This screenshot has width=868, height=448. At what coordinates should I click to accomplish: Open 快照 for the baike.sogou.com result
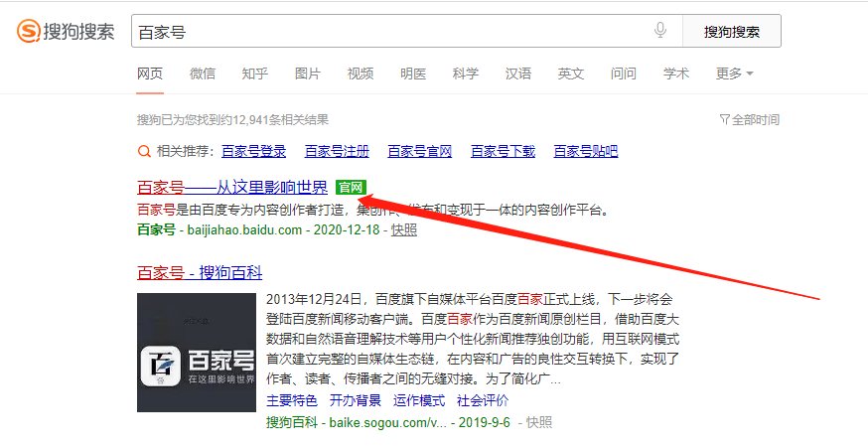click(x=539, y=422)
